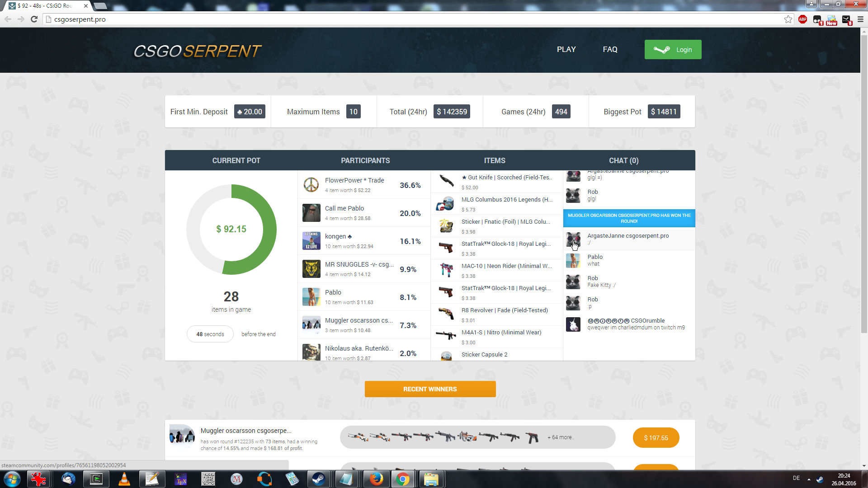Reload the page with refresh icon
The height and width of the screenshot is (488, 868).
[34, 19]
